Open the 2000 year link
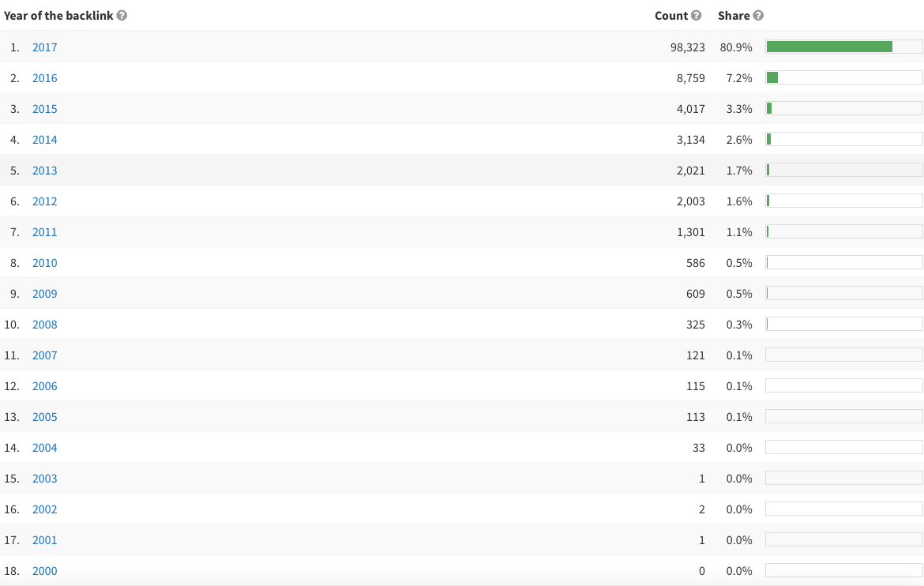924x586 pixels. pyautogui.click(x=44, y=571)
